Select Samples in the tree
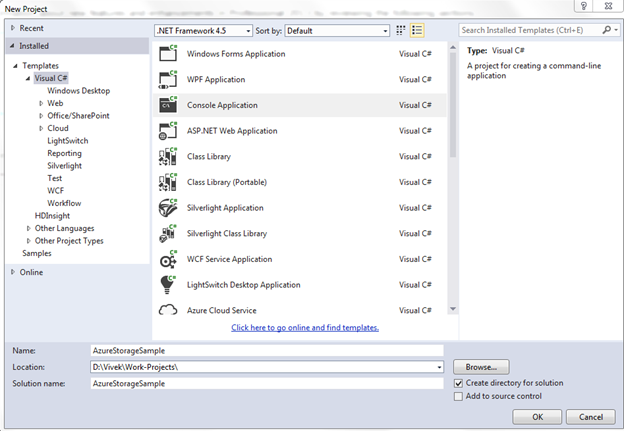Image resolution: width=624 pixels, height=431 pixels. [37, 254]
